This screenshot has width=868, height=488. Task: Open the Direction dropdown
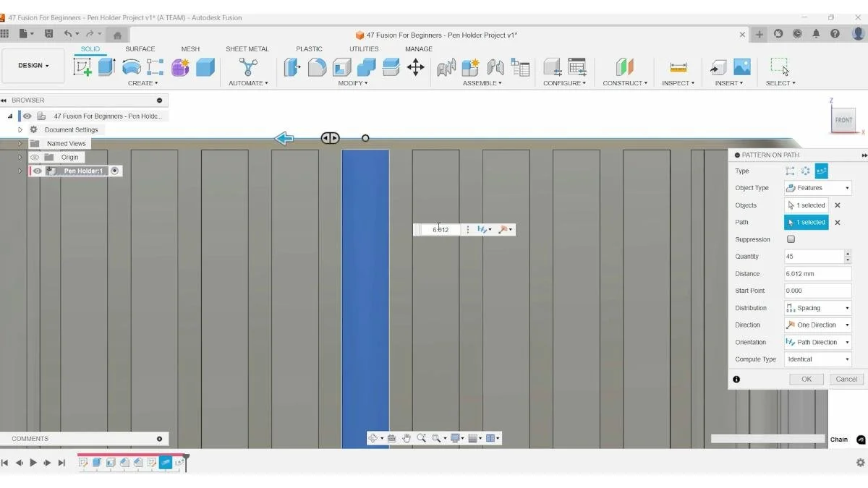coord(818,325)
